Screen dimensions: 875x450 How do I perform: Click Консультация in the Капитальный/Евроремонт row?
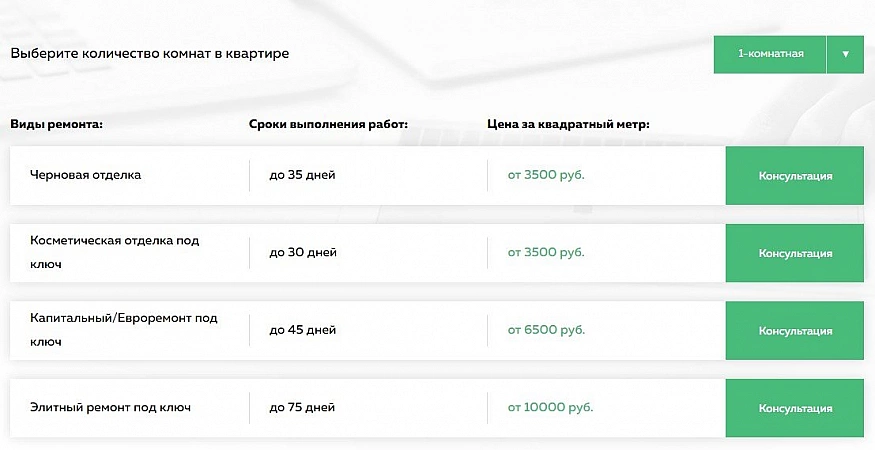point(794,331)
